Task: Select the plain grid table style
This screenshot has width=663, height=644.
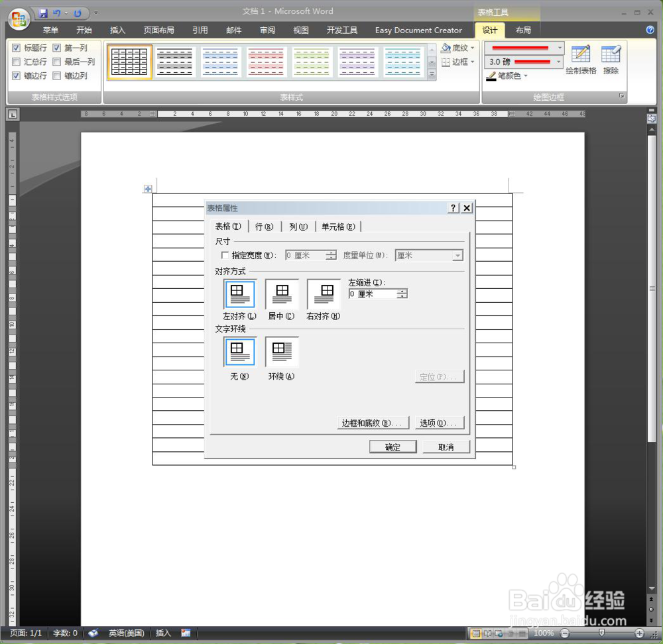Action: [x=129, y=62]
